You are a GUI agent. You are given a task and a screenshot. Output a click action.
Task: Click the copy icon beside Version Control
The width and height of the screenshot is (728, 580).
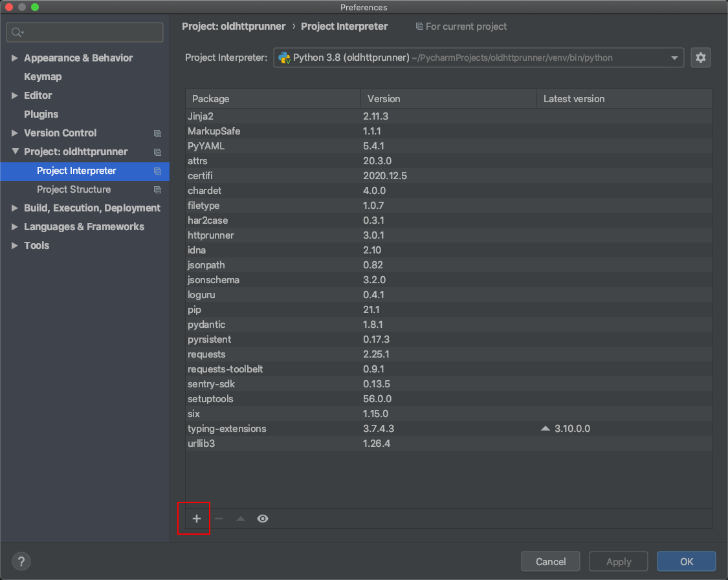coord(157,133)
